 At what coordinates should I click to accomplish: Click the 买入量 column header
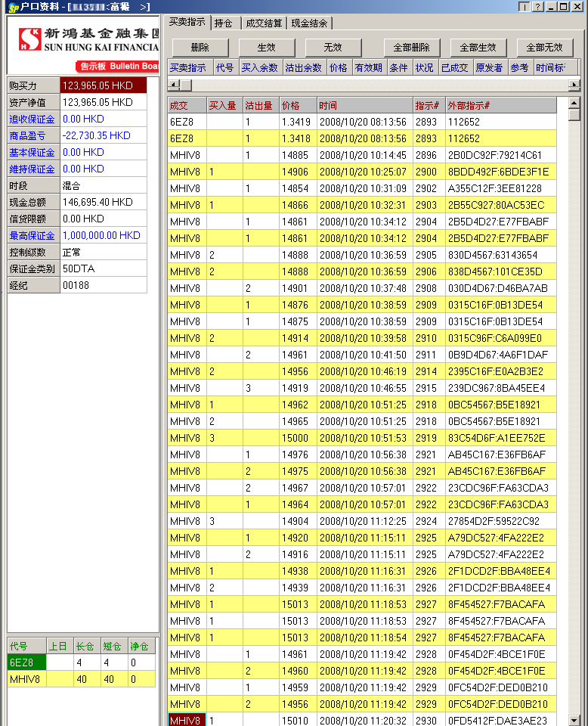[x=224, y=106]
